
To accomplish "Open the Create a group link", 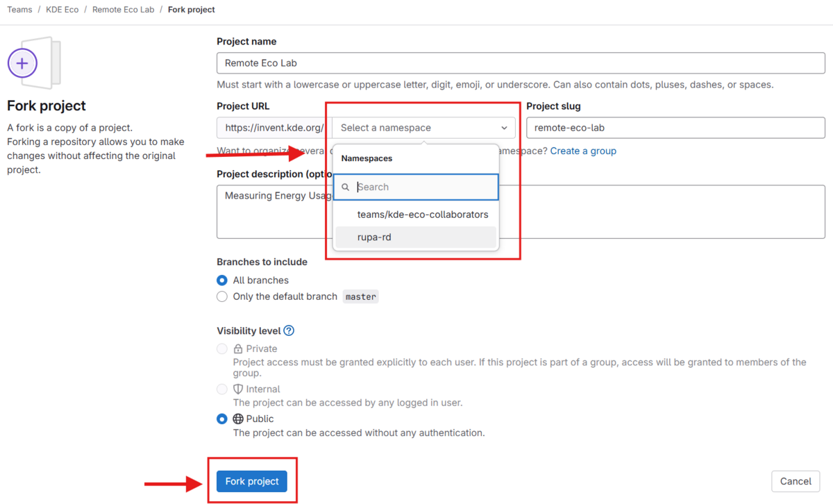I will (583, 151).
